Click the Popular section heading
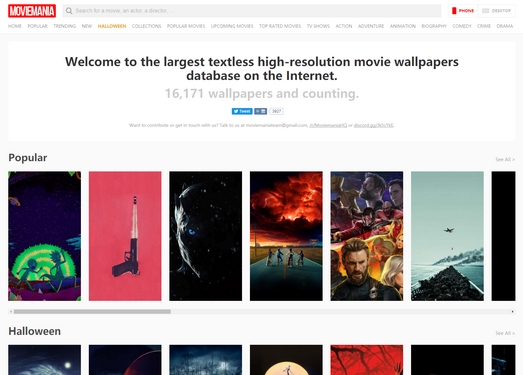523x375 pixels. coord(28,158)
